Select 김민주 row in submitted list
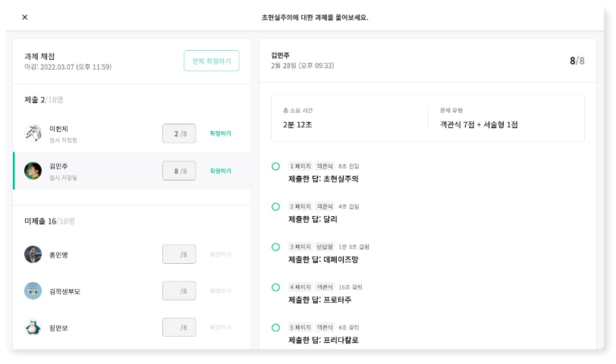616x364 pixels. click(x=132, y=171)
